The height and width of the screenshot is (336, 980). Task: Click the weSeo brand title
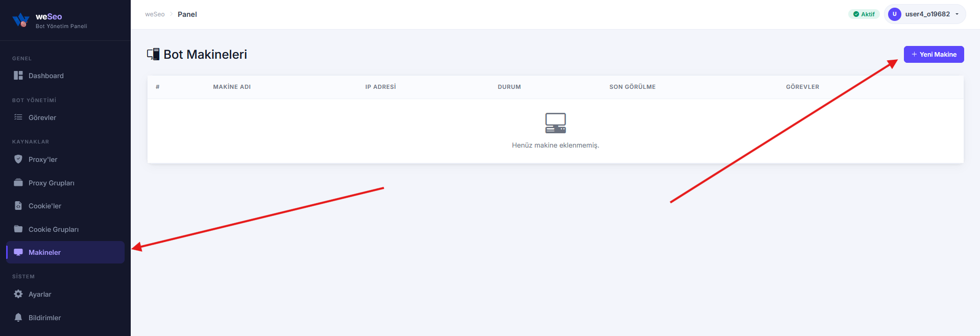coord(49,17)
